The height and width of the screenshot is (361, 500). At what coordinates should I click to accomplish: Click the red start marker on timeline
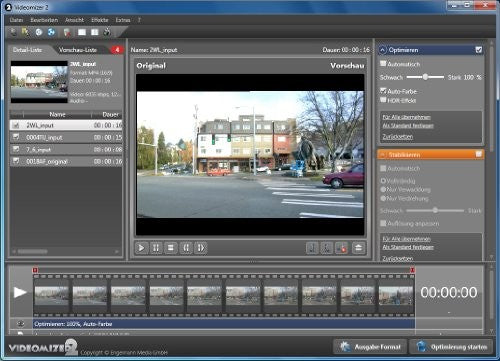35,270
